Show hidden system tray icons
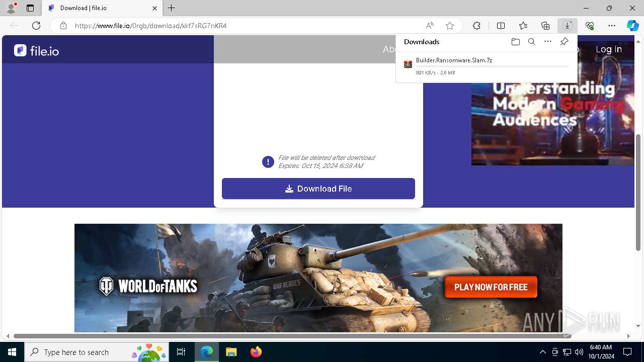Image resolution: width=644 pixels, height=362 pixels. coord(542,352)
